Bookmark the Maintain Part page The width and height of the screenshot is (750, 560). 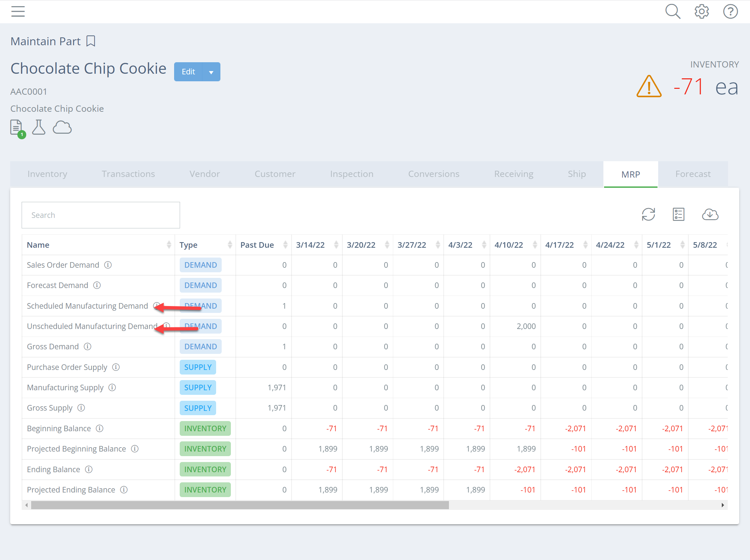click(x=91, y=41)
